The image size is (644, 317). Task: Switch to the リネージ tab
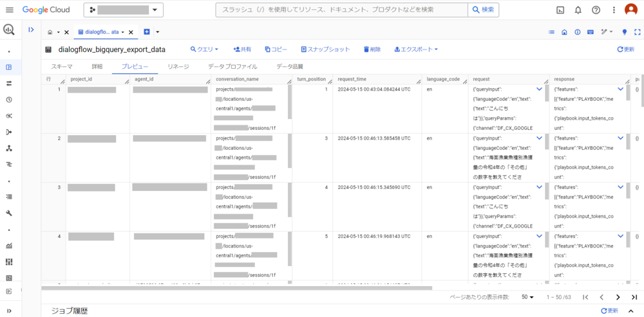[x=178, y=66]
